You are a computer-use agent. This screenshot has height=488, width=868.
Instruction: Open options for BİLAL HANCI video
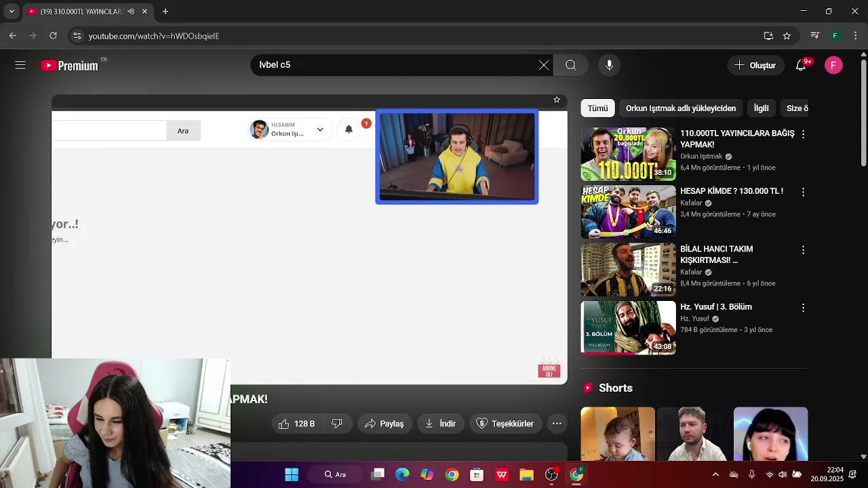[x=803, y=250]
